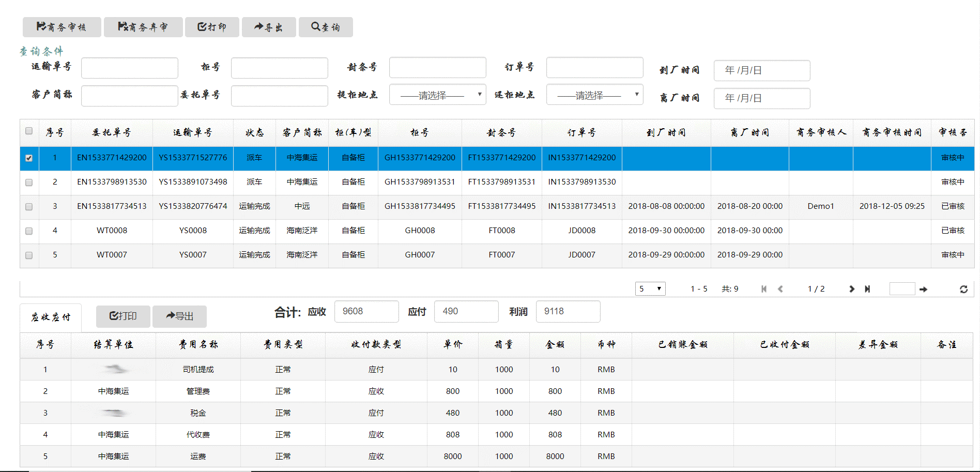Click the 商务审核时间 column header
Viewport: 980px width, 472px height.
(892, 133)
